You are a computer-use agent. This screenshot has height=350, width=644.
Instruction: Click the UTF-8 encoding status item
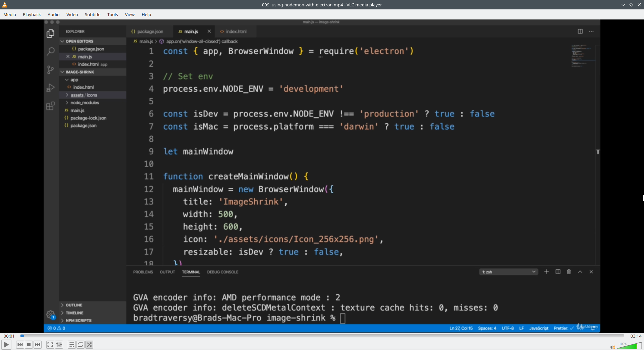point(508,328)
